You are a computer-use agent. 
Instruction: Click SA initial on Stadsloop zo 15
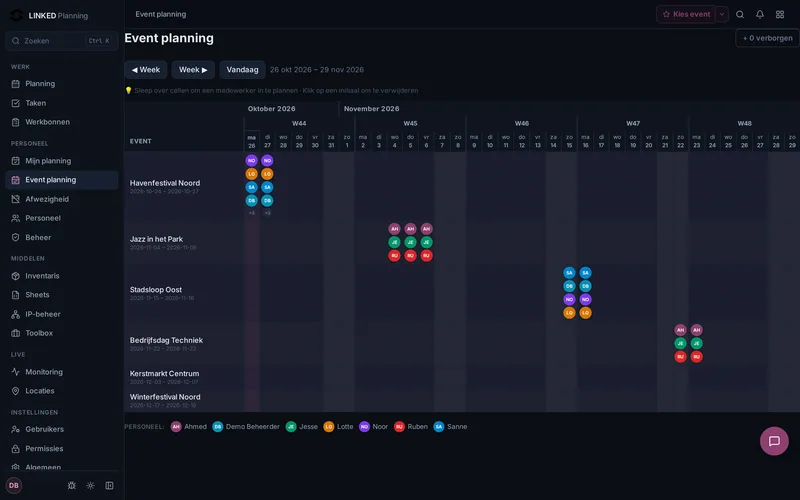[569, 273]
